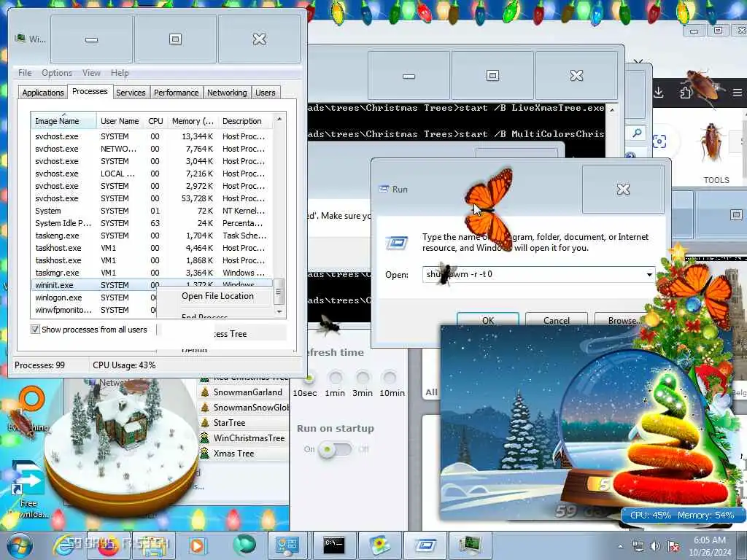Image resolution: width=747 pixels, height=560 pixels.
Task: Open Task Manager File menu
Action: pyautogui.click(x=25, y=73)
